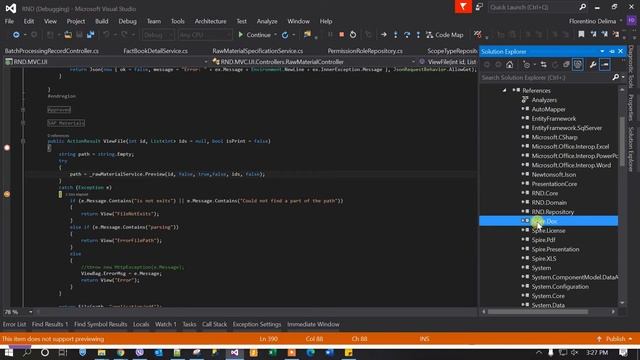This screenshot has height=360, width=640.
Task: Click the refresh browser icon beside Continue
Action: pos(285,35)
